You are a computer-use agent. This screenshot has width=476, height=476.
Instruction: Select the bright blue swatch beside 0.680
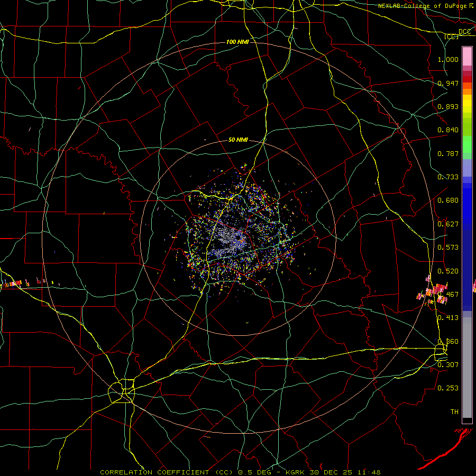click(x=467, y=204)
